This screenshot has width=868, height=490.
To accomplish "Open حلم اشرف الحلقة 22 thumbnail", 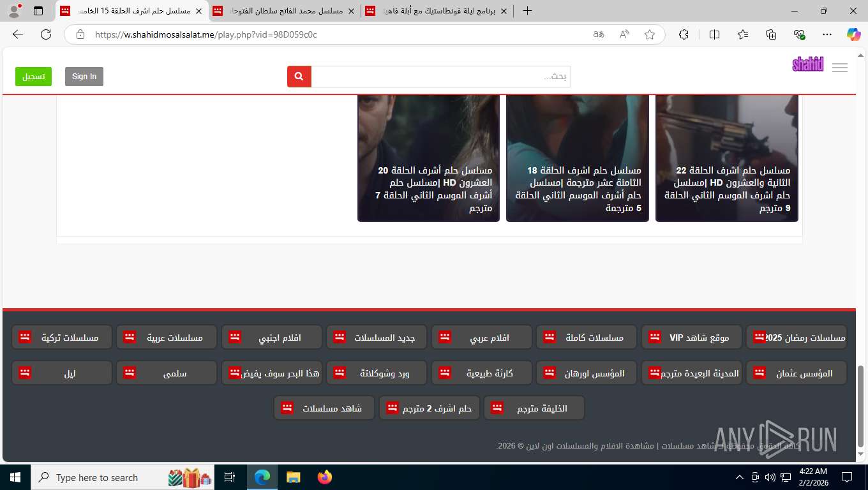I will [x=727, y=158].
